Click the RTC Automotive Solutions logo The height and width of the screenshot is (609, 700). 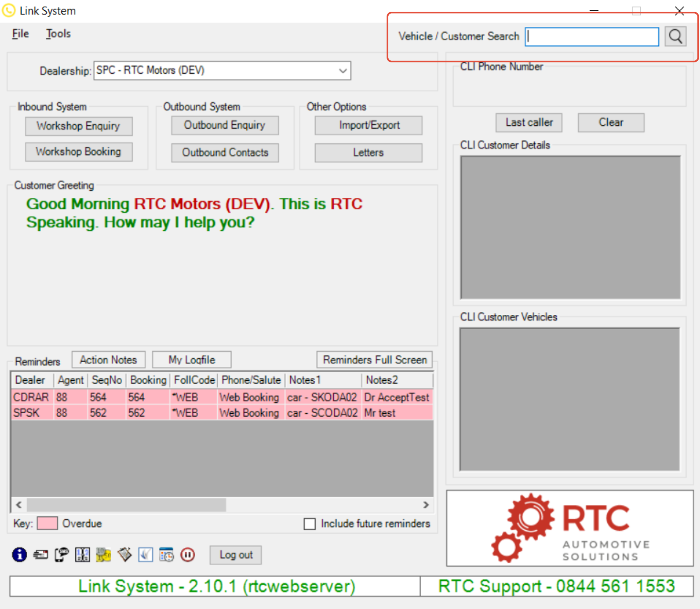coord(570,528)
